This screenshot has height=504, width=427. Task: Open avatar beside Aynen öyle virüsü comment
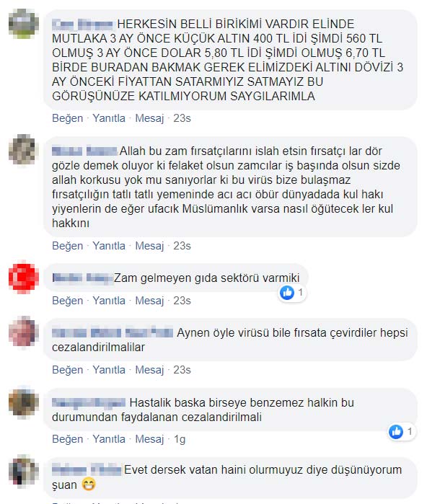point(24,332)
